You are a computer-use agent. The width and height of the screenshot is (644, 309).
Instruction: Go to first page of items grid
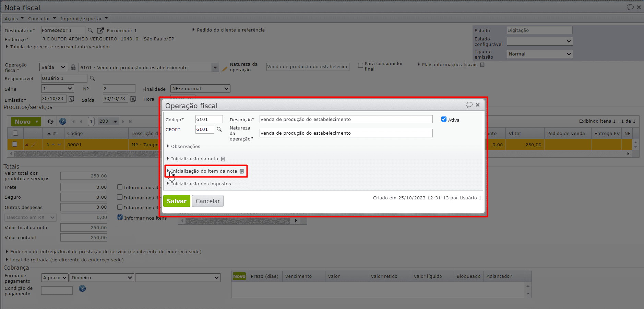73,121
